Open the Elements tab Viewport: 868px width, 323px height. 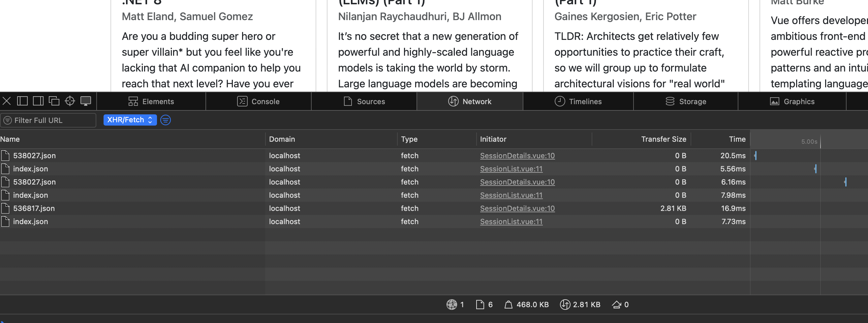[x=151, y=102]
